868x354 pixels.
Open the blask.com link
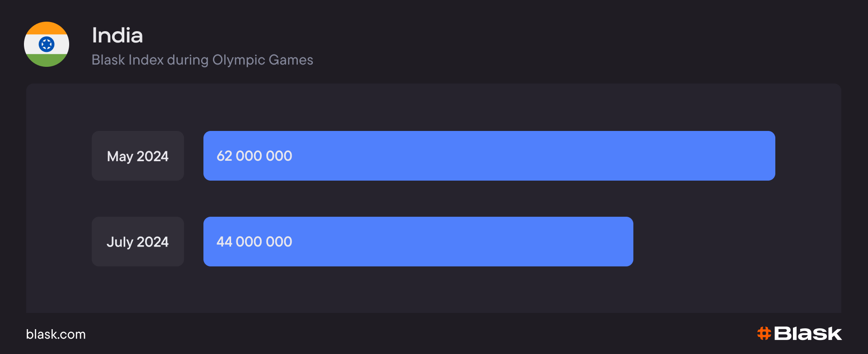(56, 334)
